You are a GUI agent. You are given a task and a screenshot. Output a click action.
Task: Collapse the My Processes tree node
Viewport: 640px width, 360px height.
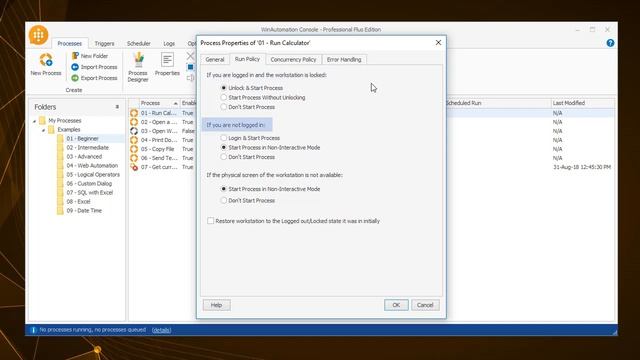[35, 121]
